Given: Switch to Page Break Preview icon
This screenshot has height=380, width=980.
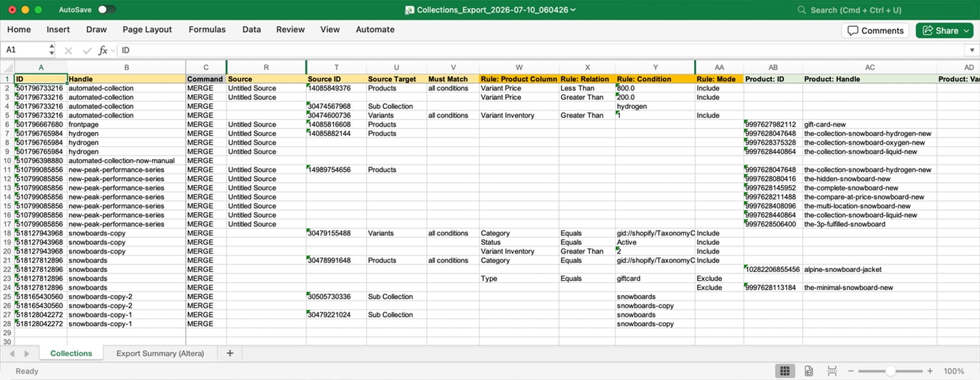Looking at the screenshot, I should coord(832,371).
